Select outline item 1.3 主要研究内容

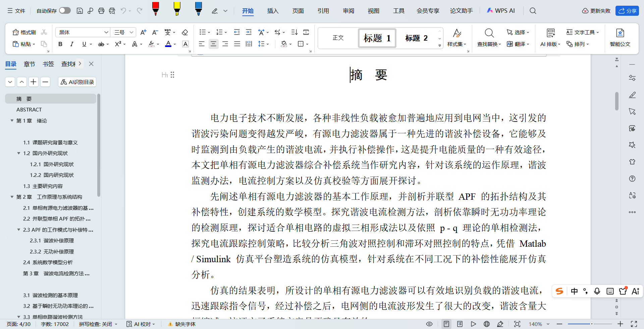click(x=43, y=186)
